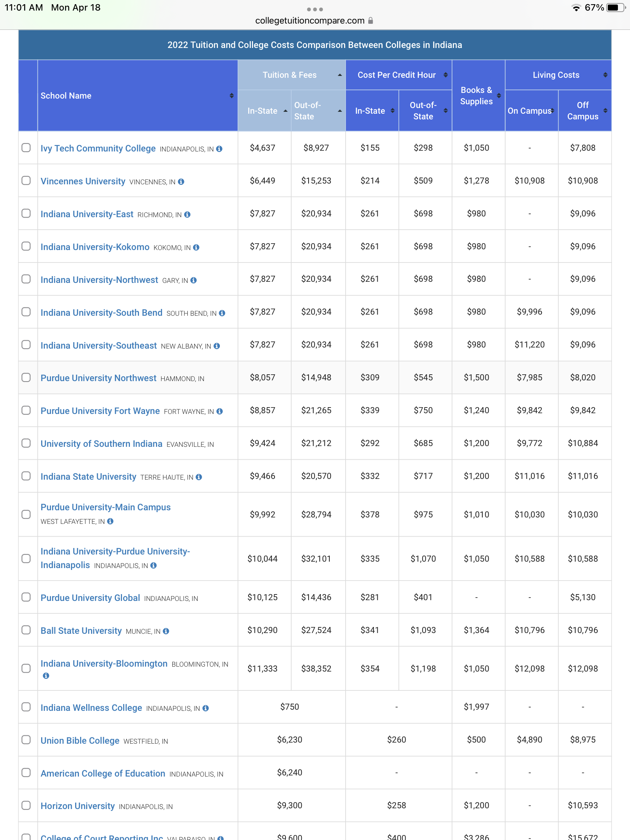Open info icon for Indiana University-Southeast

(217, 346)
